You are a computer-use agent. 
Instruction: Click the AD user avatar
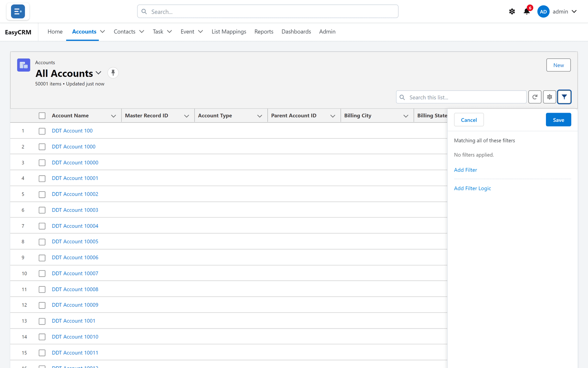tap(543, 12)
